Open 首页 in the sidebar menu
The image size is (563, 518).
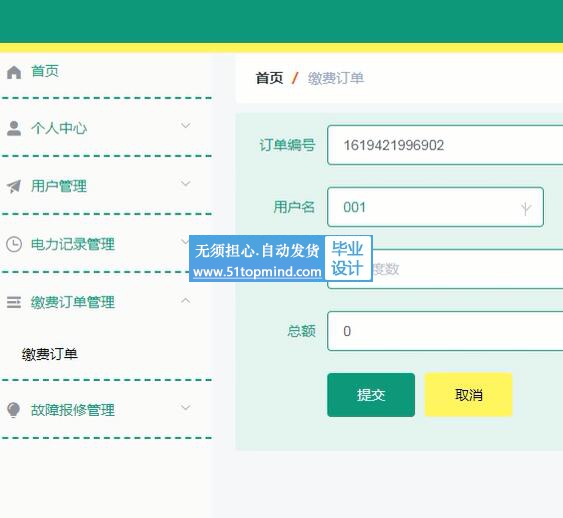coord(45,71)
